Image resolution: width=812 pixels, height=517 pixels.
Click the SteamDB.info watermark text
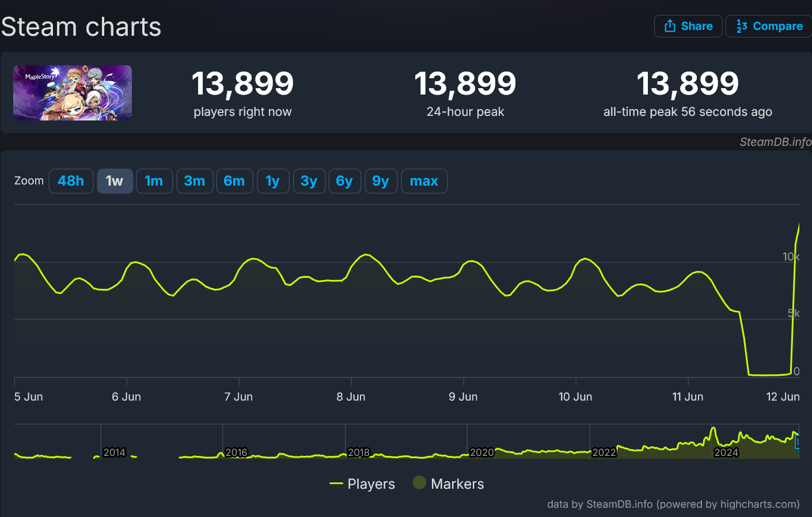pyautogui.click(x=775, y=142)
